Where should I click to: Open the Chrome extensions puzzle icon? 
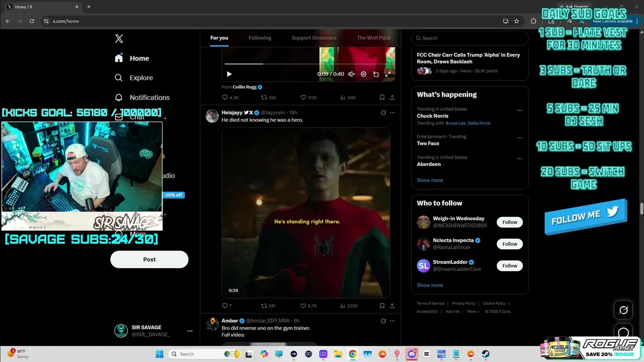tap(533, 21)
